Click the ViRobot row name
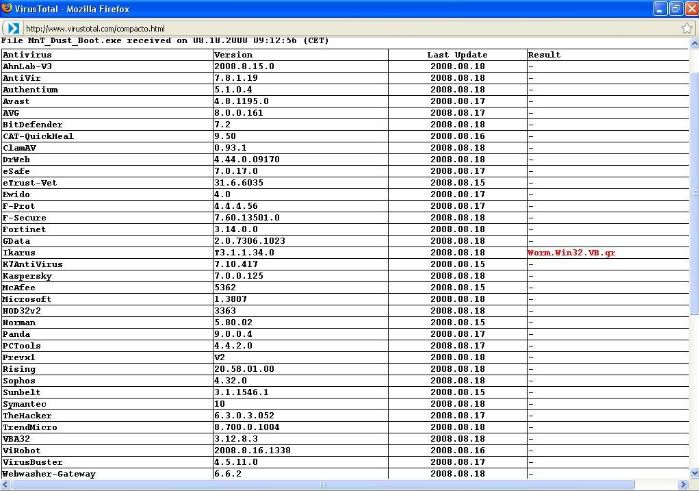Screen dimensions: 699x491 coord(21,450)
